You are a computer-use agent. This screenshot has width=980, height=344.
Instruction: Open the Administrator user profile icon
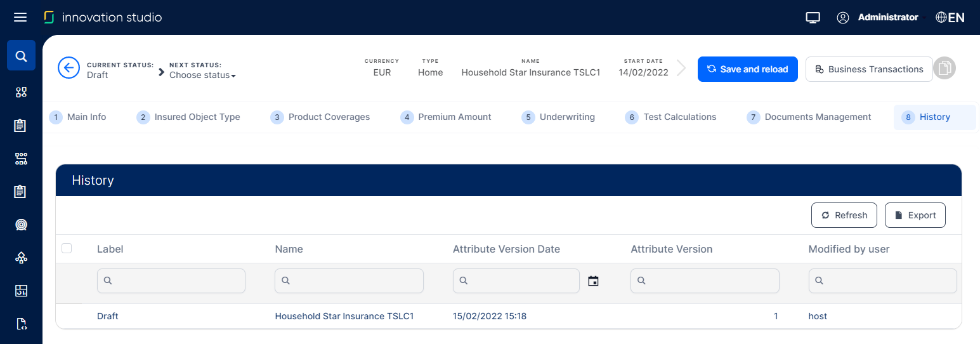(x=843, y=18)
